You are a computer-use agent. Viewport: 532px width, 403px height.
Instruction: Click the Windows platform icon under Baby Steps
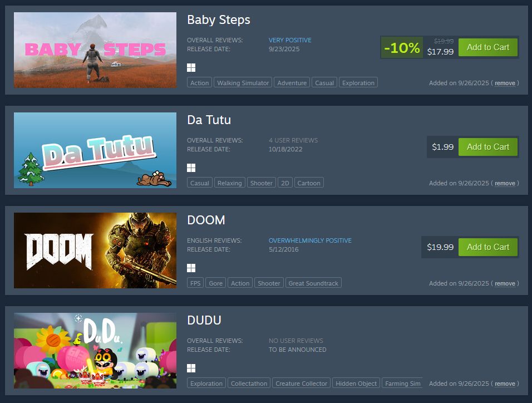(191, 67)
